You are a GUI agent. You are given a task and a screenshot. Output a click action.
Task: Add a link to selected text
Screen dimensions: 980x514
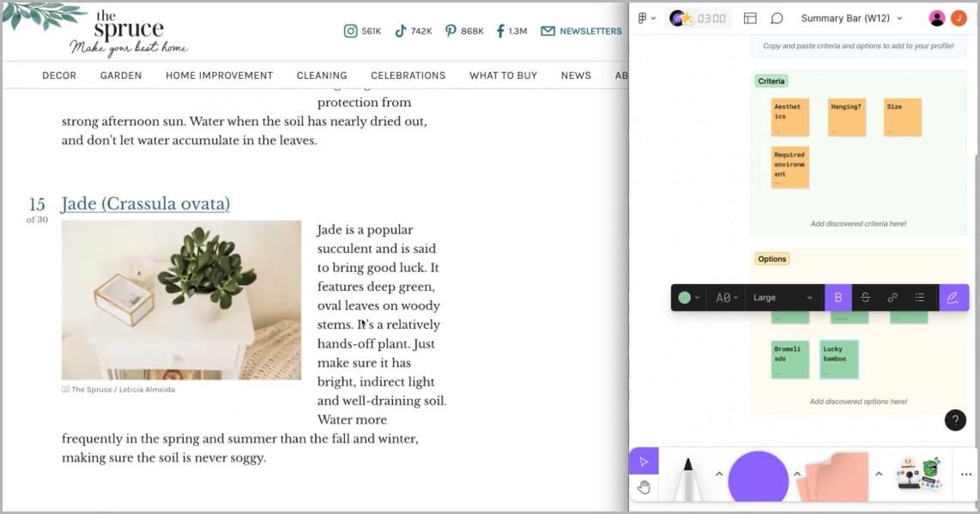(x=892, y=298)
